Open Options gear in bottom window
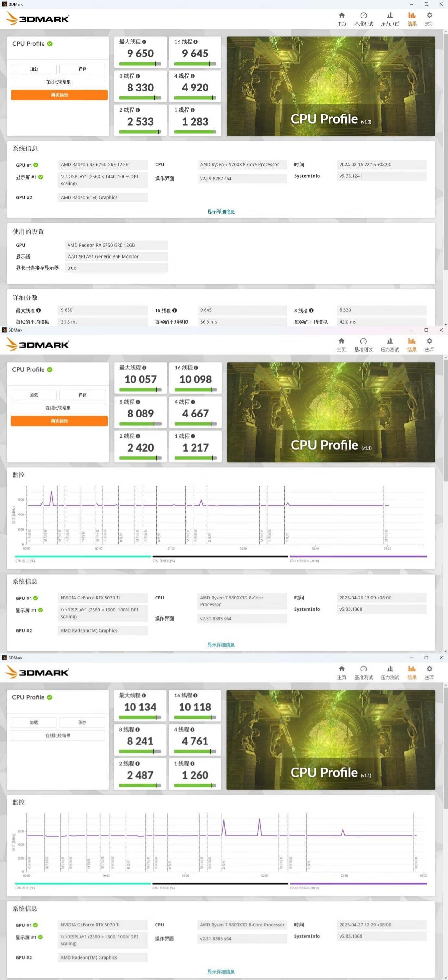Screen dimensions: 448x980 click(429, 669)
